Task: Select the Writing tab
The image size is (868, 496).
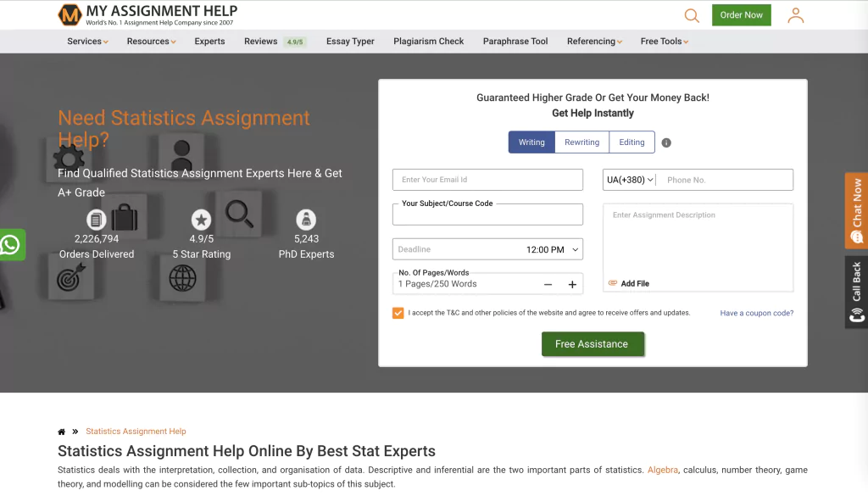Action: click(x=531, y=142)
